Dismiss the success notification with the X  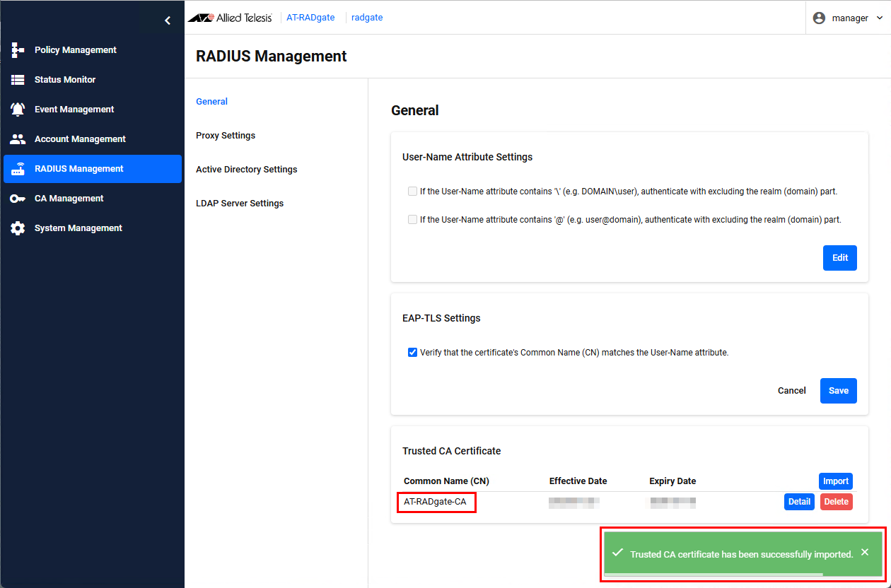(x=865, y=552)
